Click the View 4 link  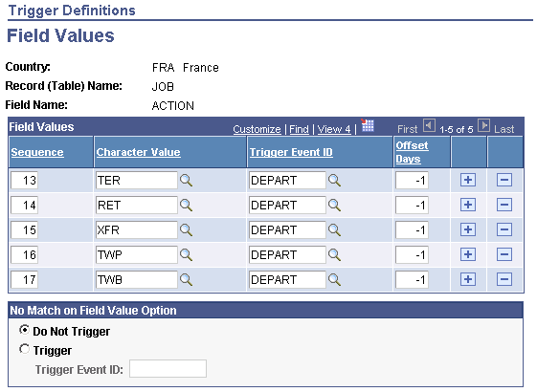pos(334,129)
